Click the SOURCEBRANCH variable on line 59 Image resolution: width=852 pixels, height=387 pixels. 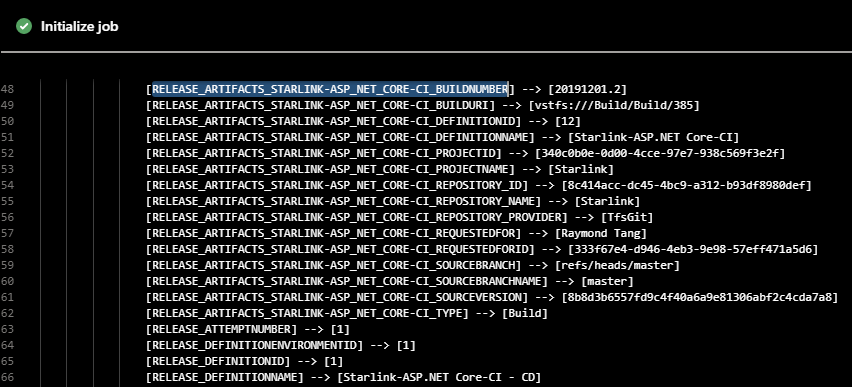coord(333,265)
